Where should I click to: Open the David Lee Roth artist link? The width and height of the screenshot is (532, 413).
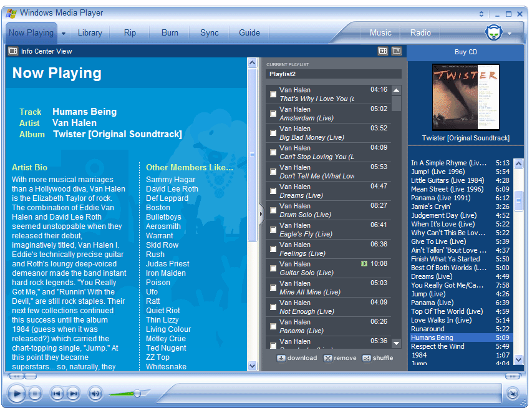[172, 189]
